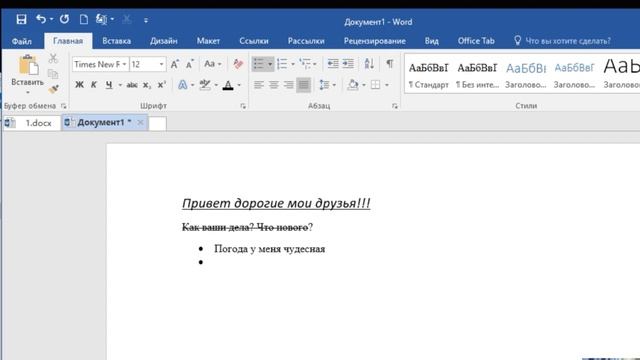Click the heading 'Привет дорогие мои друзья!!!'
The width and height of the screenshot is (640, 360).
pos(276,203)
